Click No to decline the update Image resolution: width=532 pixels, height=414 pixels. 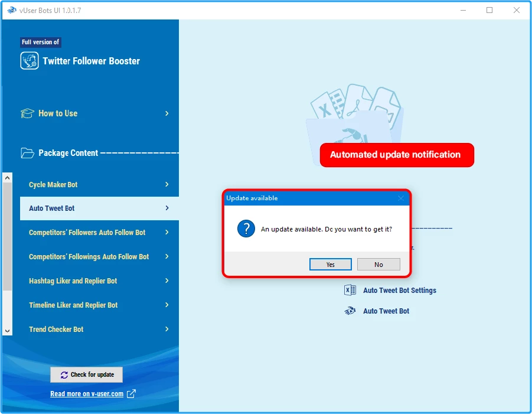tap(378, 265)
